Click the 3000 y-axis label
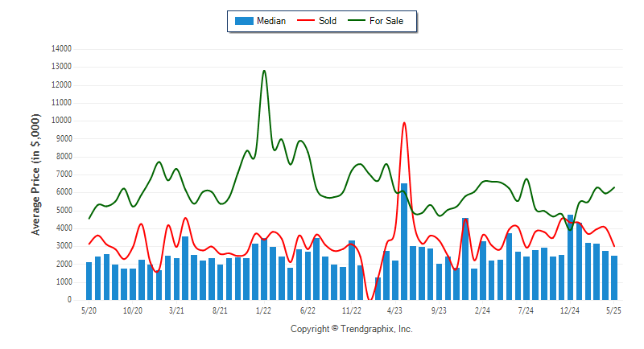The image size is (644, 349). point(64,246)
